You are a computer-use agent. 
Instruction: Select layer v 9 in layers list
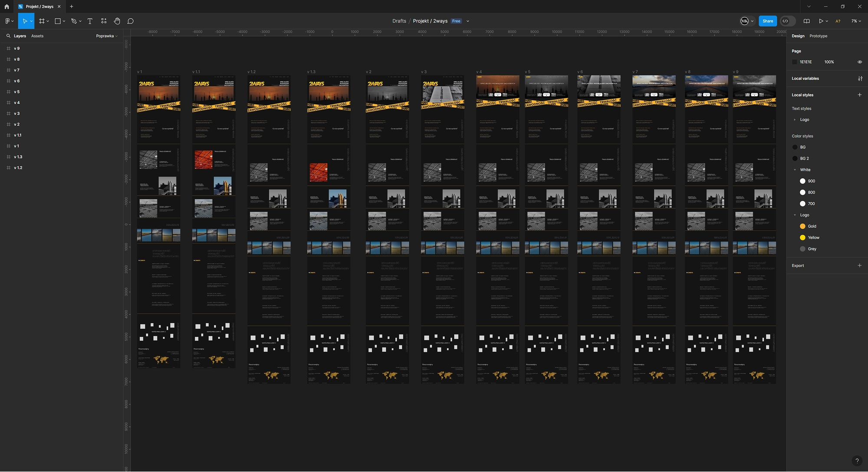62,49
